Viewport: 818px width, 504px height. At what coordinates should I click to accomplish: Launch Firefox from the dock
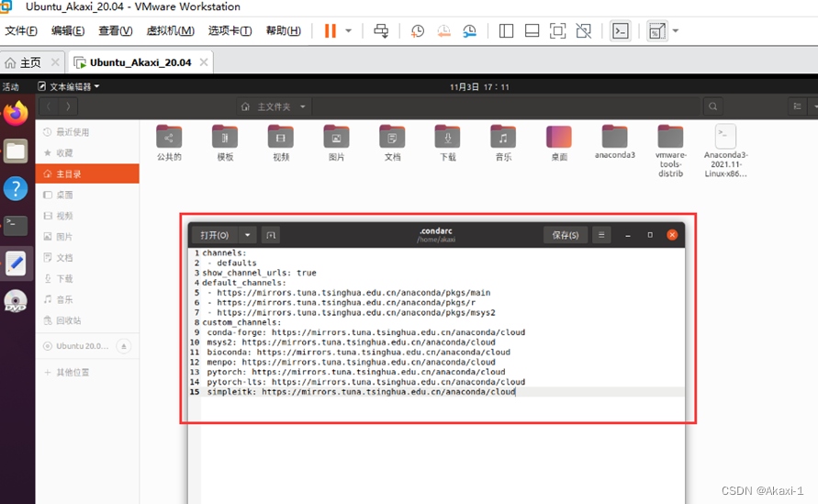tap(16, 113)
